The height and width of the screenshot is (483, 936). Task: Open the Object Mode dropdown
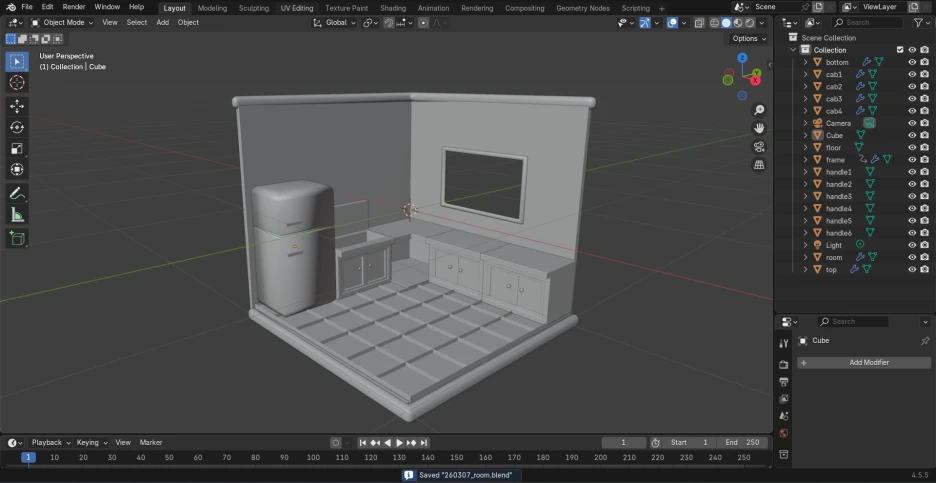click(62, 22)
